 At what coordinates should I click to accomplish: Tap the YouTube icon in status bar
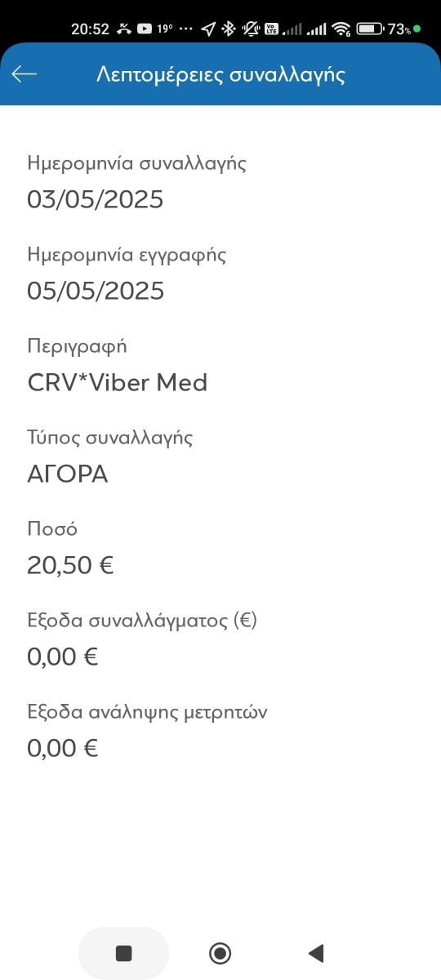145,29
